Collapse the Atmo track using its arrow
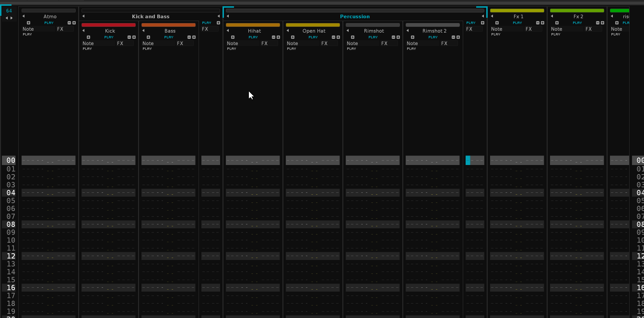The image size is (644, 318). click(x=23, y=16)
